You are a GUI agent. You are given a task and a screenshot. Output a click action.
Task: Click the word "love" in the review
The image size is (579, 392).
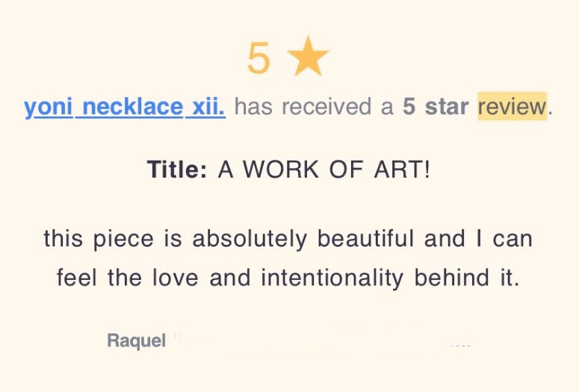tap(176, 279)
